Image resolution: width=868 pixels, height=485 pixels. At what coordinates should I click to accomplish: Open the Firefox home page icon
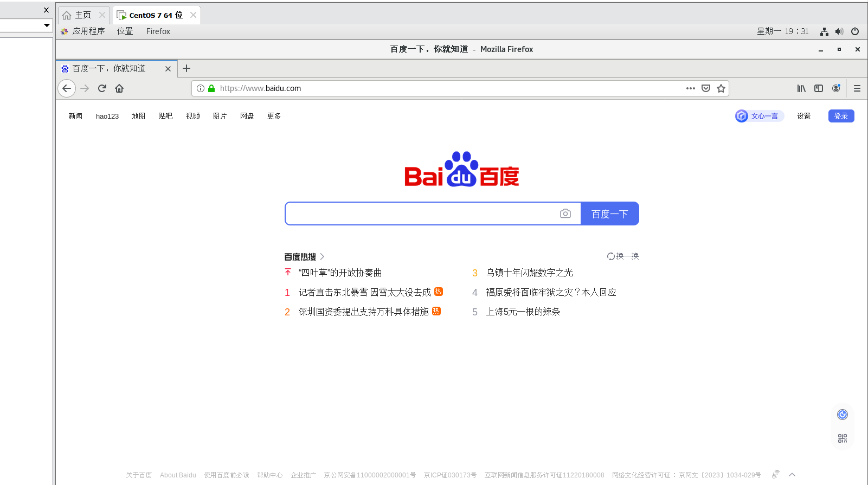[x=119, y=88]
